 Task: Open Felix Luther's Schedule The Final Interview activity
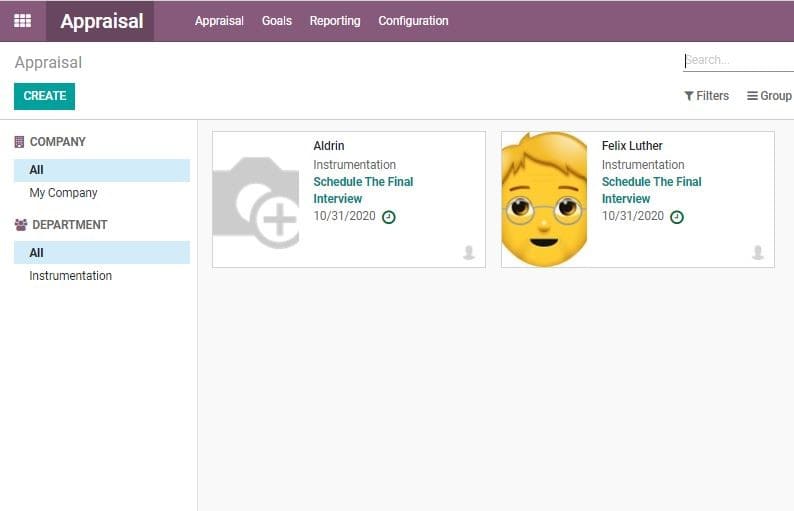tap(651, 190)
